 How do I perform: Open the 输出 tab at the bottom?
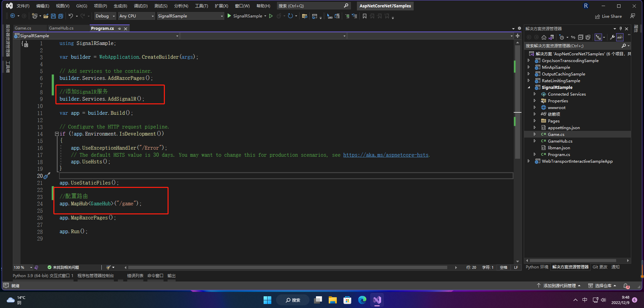[172, 276]
